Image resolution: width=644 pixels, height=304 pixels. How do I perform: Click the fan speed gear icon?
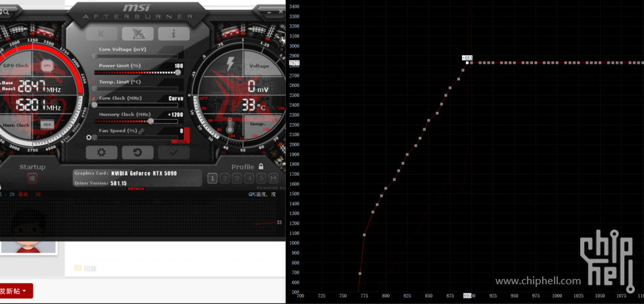coord(89,138)
